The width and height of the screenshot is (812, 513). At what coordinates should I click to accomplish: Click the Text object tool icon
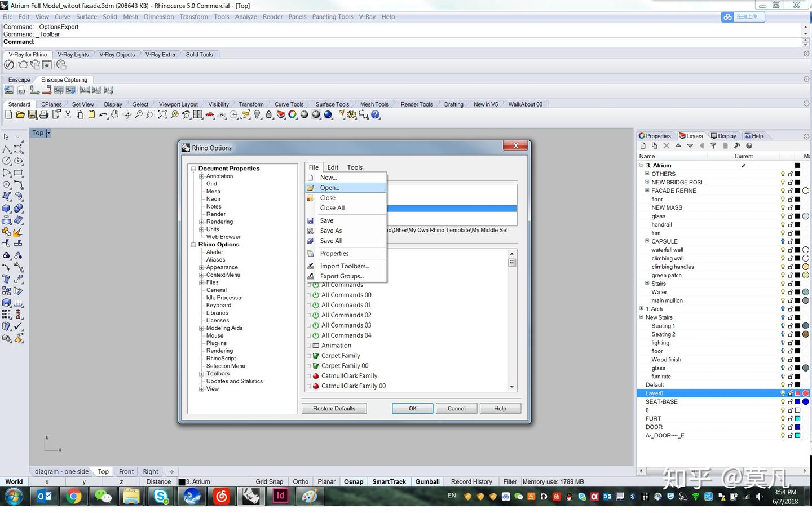(7, 279)
